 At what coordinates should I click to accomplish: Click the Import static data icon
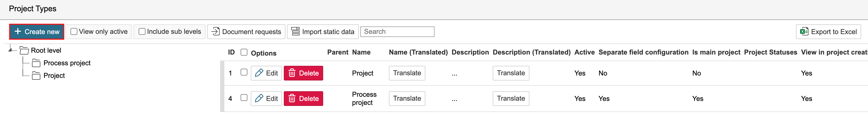tap(295, 31)
